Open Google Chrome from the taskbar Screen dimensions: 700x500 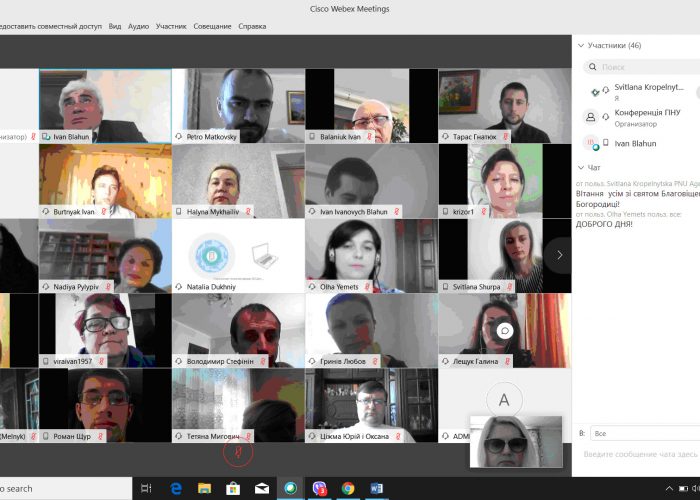348,488
